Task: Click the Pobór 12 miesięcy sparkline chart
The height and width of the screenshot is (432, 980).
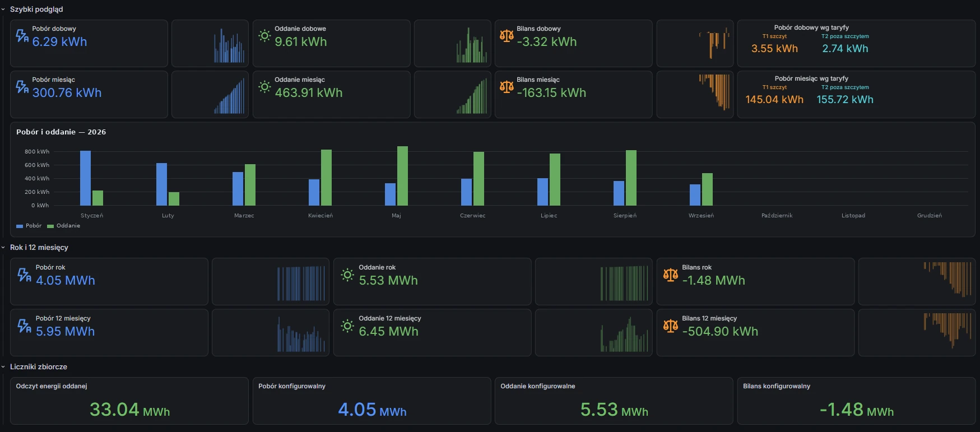Action: tap(301, 335)
